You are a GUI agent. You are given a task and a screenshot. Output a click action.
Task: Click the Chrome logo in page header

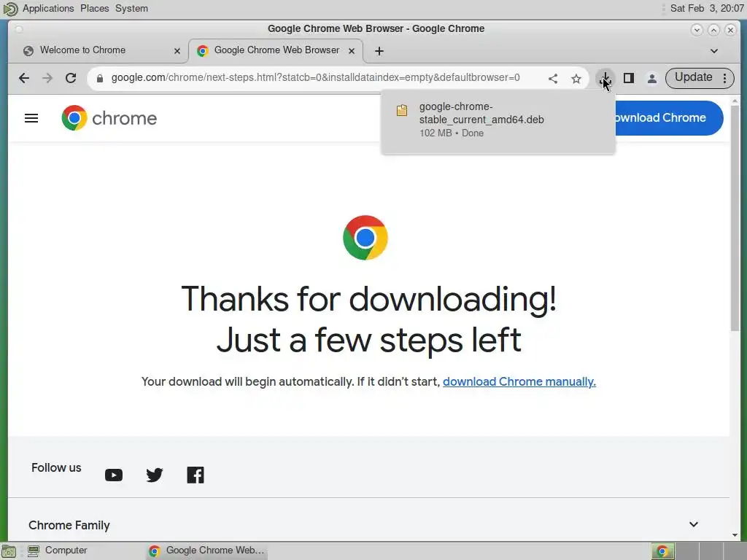pos(109,118)
